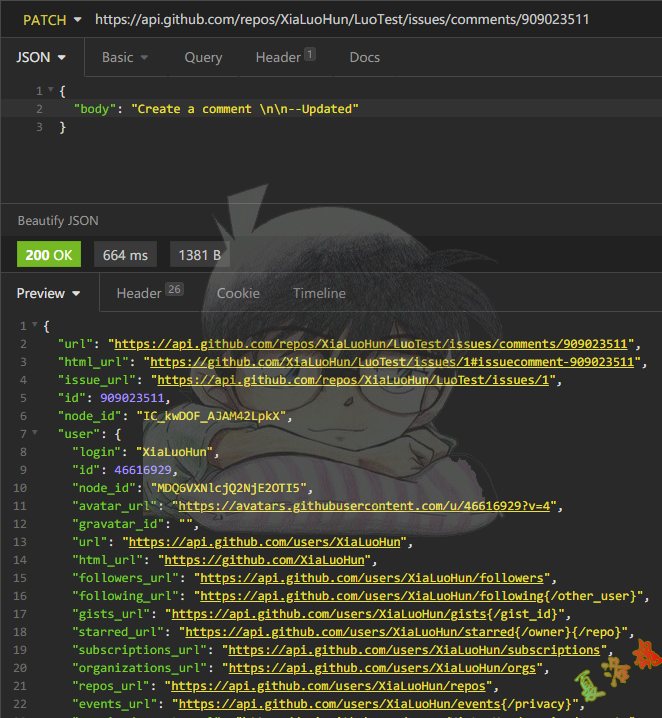Viewport: 662px width, 718px height.
Task: Switch to the Basic auth tab
Action: 125,58
